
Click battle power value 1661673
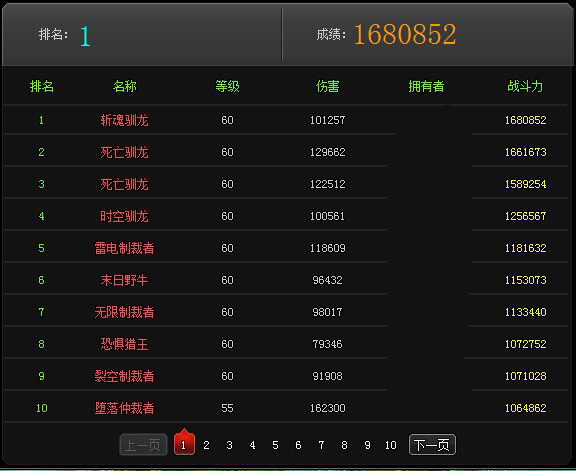[525, 152]
